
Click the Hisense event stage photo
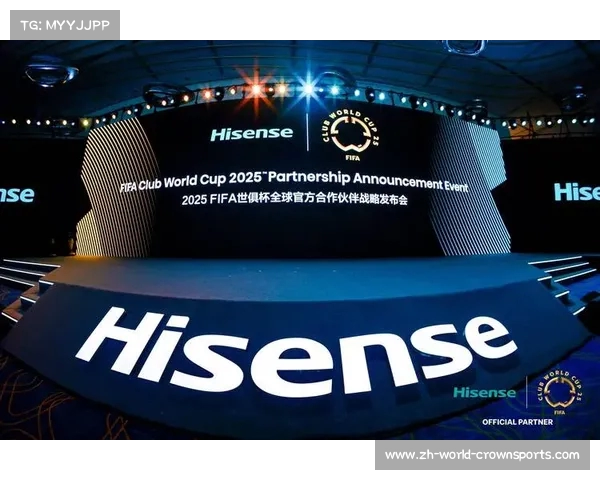[300, 240]
